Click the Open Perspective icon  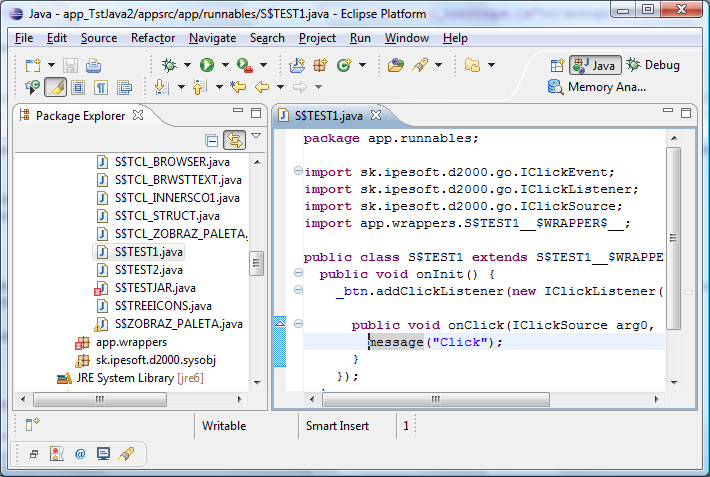557,65
